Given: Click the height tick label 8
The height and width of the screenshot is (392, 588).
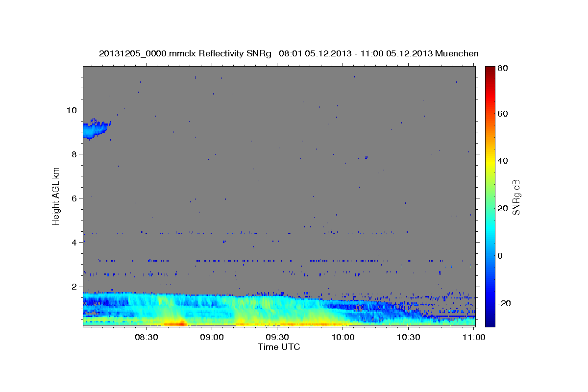Looking at the screenshot, I should (74, 154).
